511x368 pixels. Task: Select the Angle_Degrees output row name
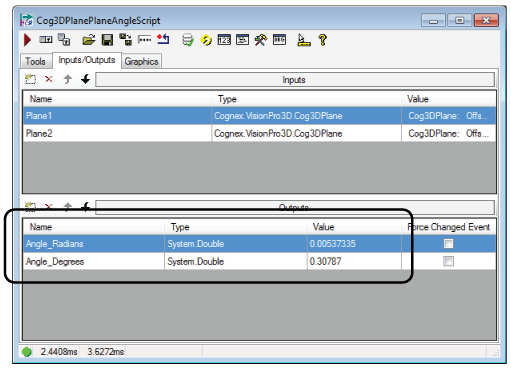[94, 261]
